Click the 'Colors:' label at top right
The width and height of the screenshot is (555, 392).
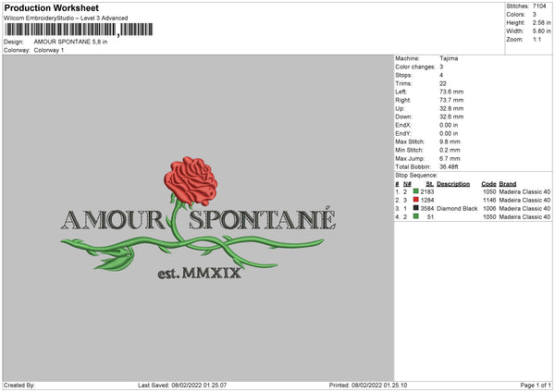click(x=516, y=15)
